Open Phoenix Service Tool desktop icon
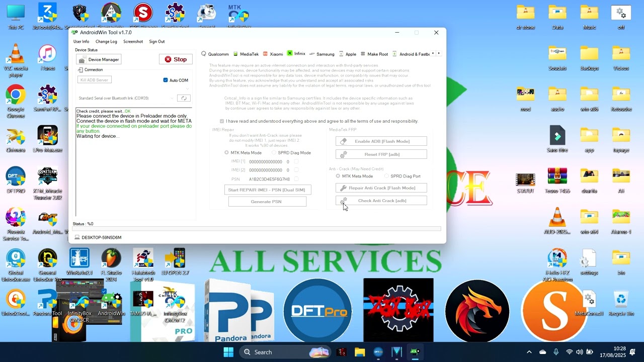The image size is (644, 362). pyautogui.click(x=16, y=225)
